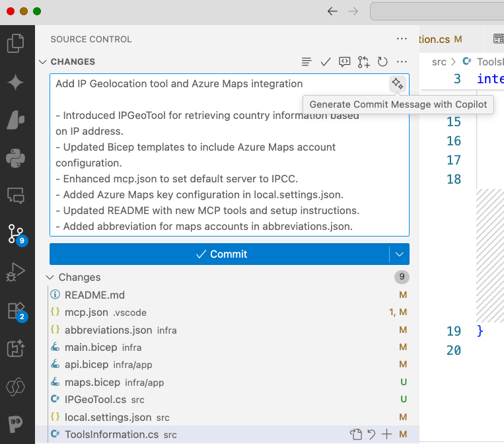Open the Chat comments view in activity bar

coord(15,196)
